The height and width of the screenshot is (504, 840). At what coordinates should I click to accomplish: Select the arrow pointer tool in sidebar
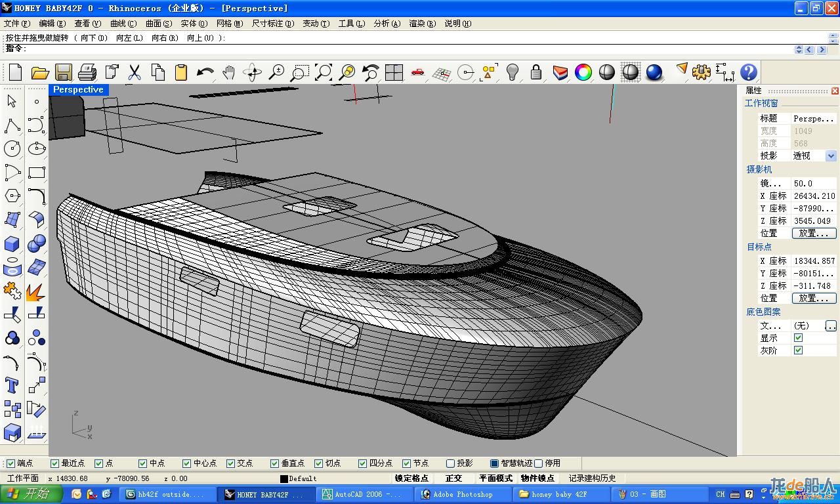tap(12, 102)
